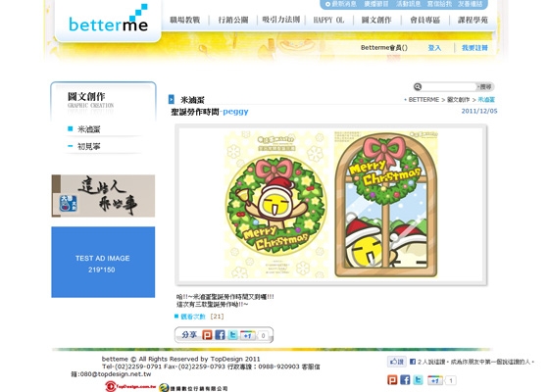Click the footer Twitter icon
Image resolution: width=549 pixels, height=392 pixels.
tap(418, 380)
